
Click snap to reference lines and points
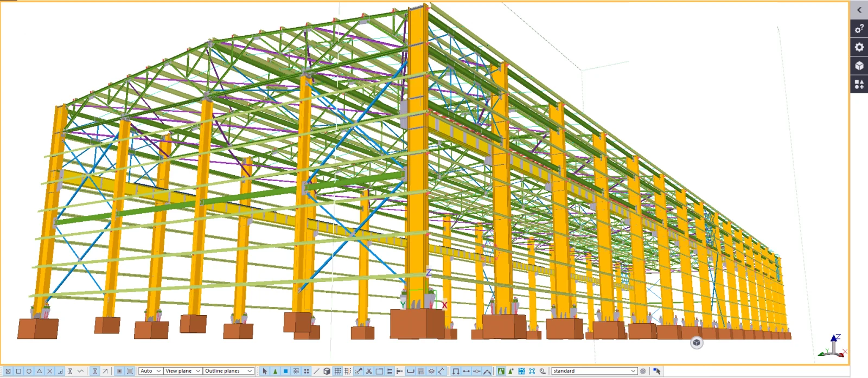tap(119, 371)
